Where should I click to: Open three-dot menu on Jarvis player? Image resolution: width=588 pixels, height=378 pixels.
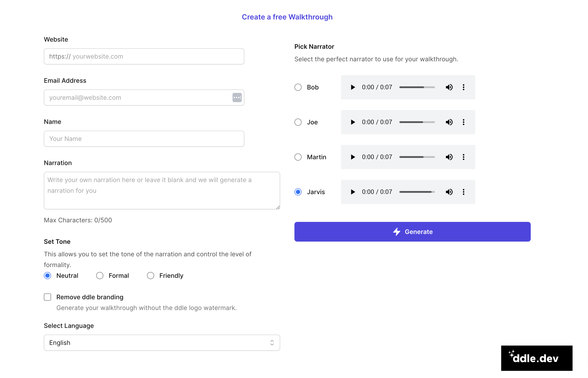click(463, 192)
